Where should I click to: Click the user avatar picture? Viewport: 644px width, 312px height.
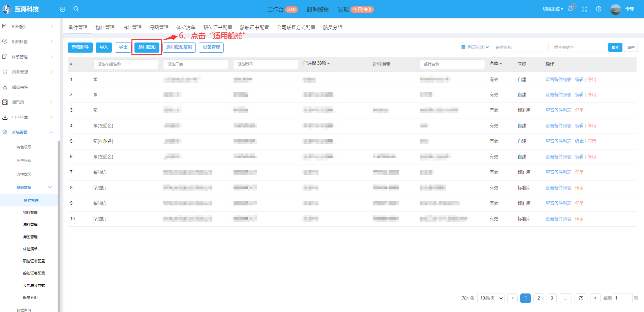tap(615, 9)
